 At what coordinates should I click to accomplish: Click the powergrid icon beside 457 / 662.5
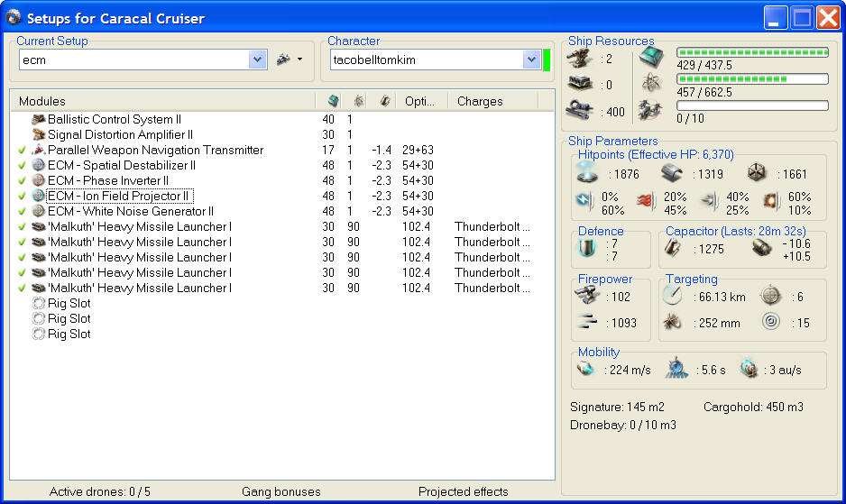[x=651, y=83]
